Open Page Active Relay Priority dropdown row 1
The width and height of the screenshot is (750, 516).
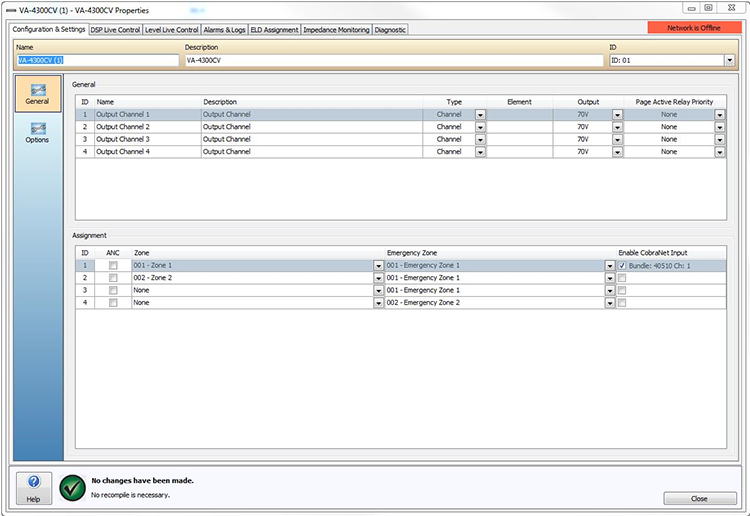[720, 115]
